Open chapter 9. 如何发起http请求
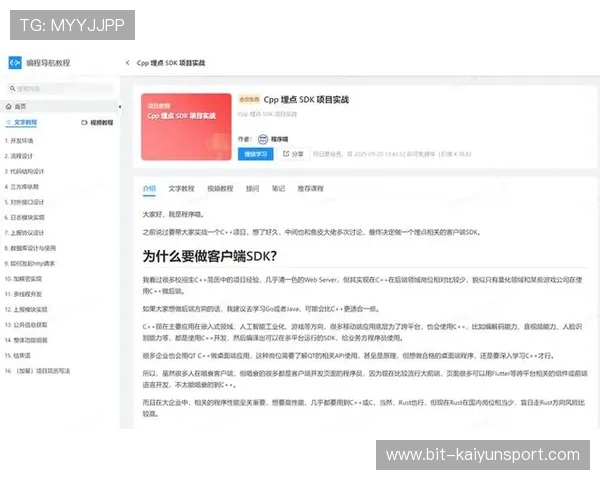The image size is (600, 480). (x=29, y=263)
